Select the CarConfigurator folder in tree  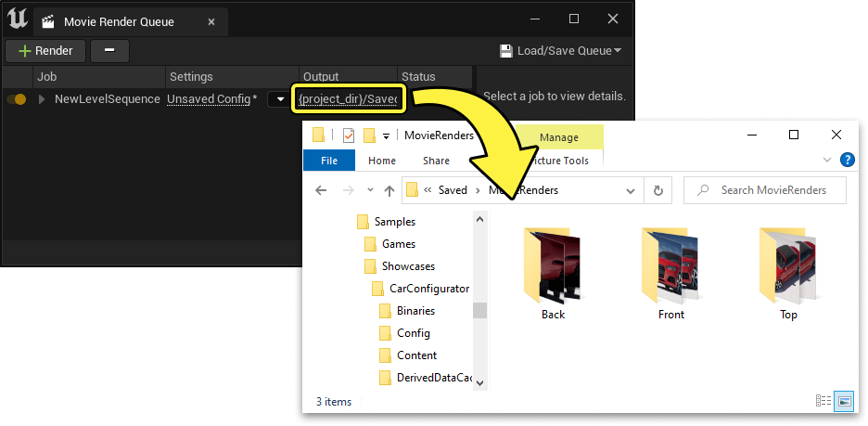428,289
